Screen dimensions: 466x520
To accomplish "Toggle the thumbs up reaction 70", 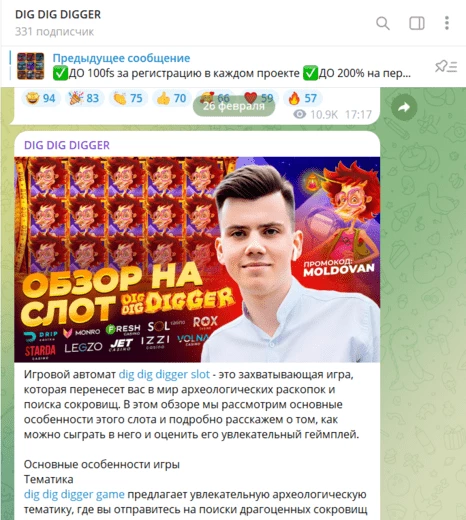I will 171,98.
